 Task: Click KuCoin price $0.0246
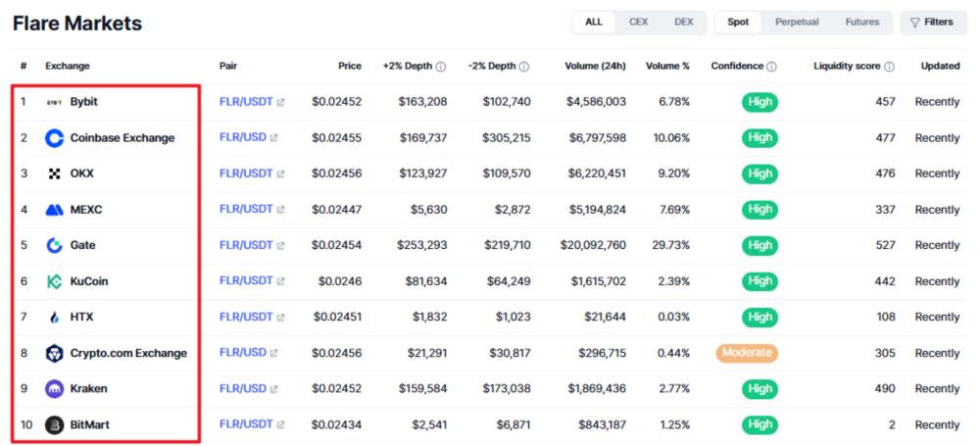click(340, 281)
